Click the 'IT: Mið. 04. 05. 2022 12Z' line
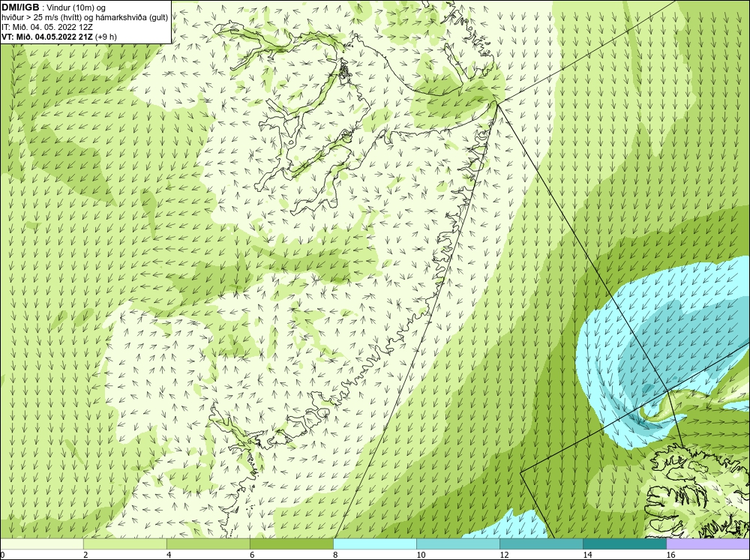The height and width of the screenshot is (560, 750). (46, 27)
